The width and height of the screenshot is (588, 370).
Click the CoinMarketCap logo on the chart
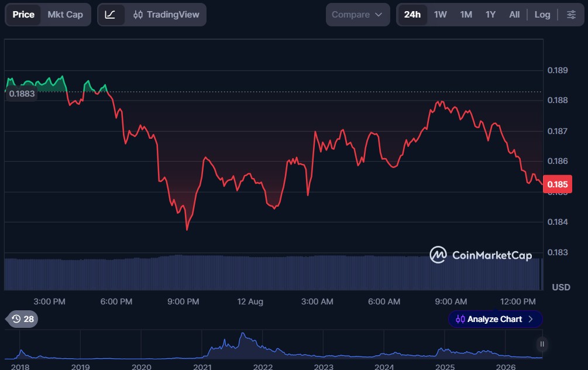pos(481,255)
